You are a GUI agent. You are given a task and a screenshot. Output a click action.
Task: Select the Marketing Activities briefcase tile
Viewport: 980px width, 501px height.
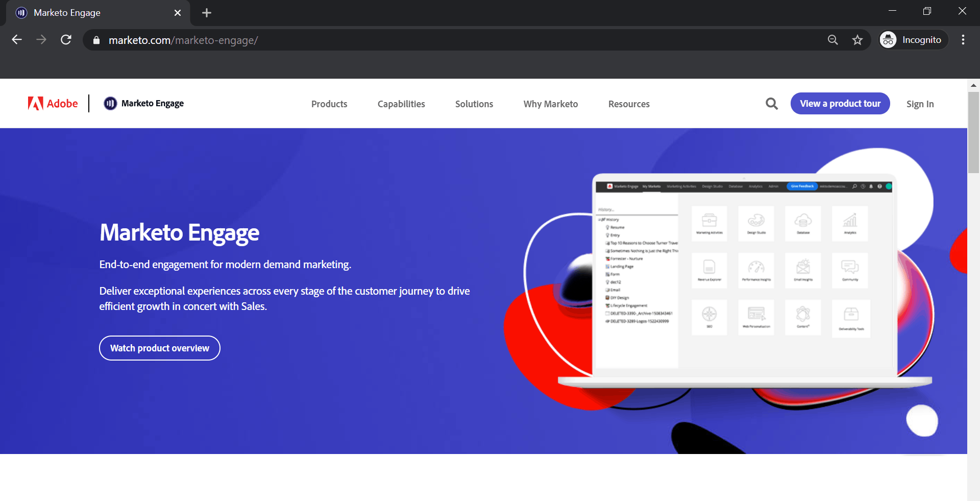coord(709,223)
